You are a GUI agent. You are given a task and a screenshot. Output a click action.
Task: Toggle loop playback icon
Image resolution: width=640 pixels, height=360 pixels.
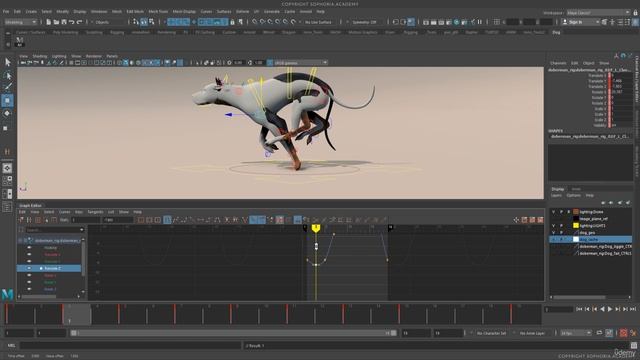coord(599,333)
